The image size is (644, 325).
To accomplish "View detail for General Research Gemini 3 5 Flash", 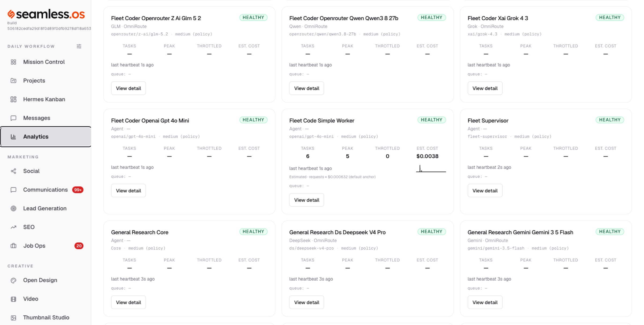I will (485, 302).
